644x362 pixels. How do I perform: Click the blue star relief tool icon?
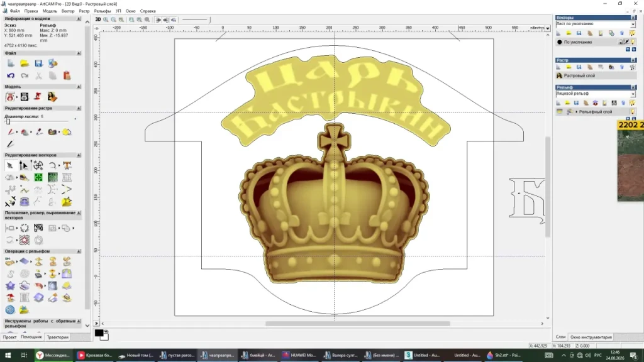(x=10, y=286)
